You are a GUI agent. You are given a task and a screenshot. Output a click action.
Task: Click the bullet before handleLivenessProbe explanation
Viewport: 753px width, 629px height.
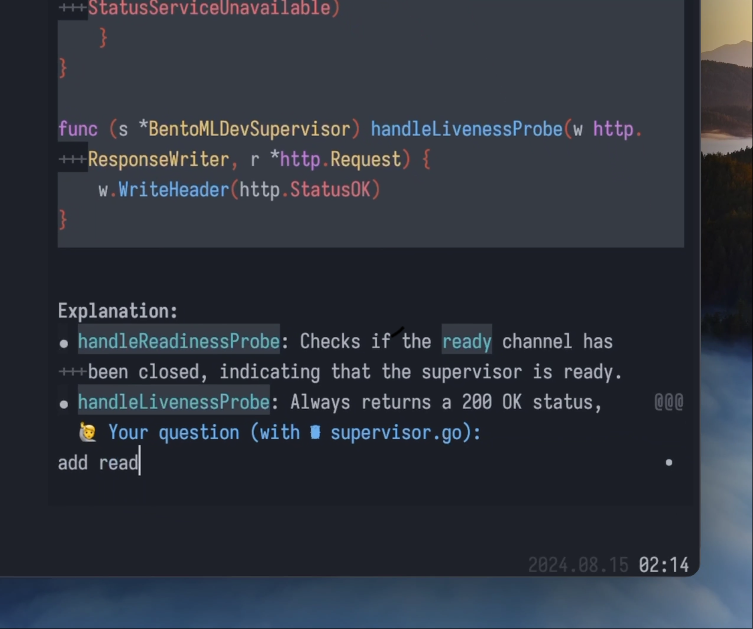pos(64,404)
